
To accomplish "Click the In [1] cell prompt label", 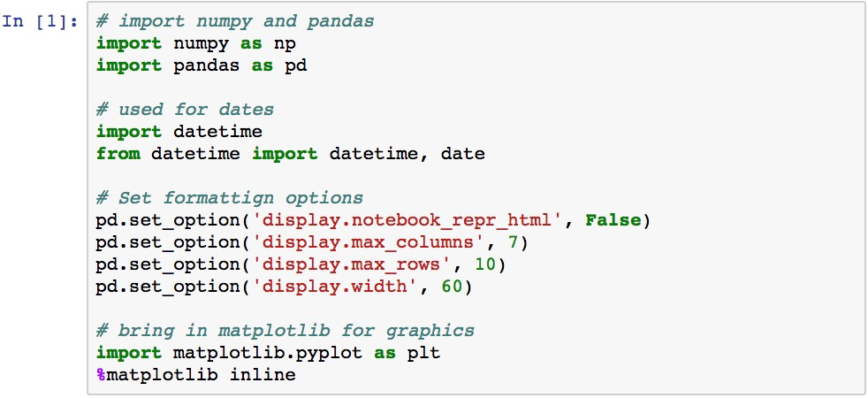I will pos(41,21).
